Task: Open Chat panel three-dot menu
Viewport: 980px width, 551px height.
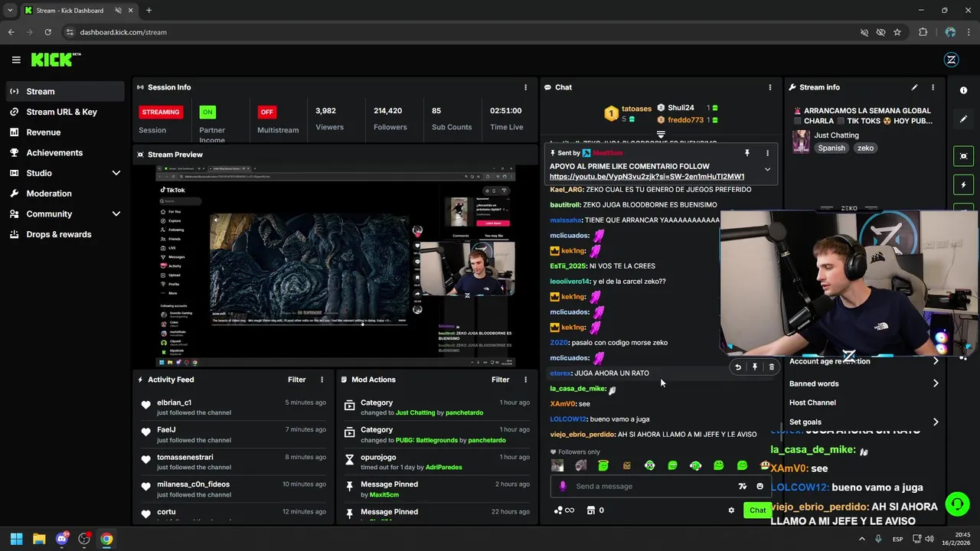Action: (x=770, y=87)
